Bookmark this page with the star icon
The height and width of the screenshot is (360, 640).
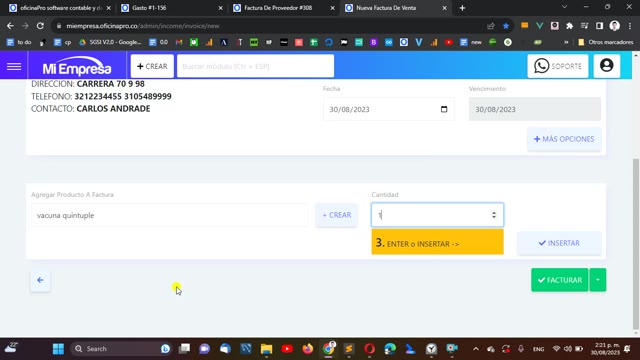506,26
